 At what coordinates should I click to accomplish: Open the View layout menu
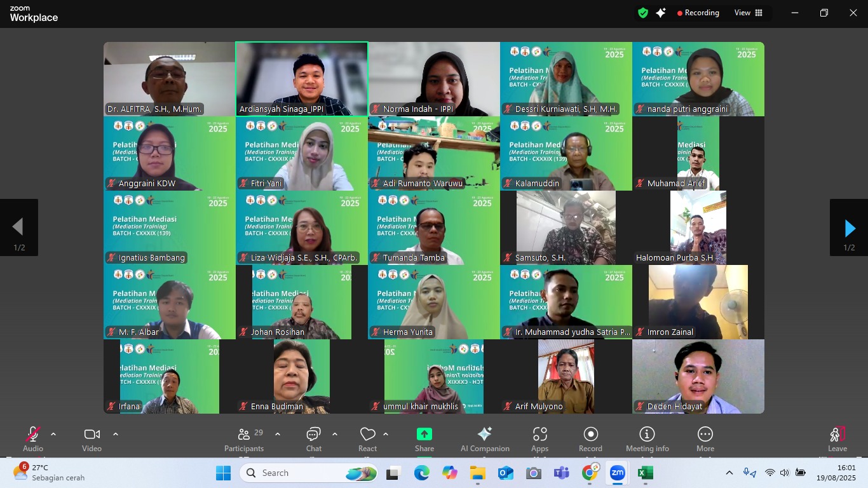coord(749,13)
